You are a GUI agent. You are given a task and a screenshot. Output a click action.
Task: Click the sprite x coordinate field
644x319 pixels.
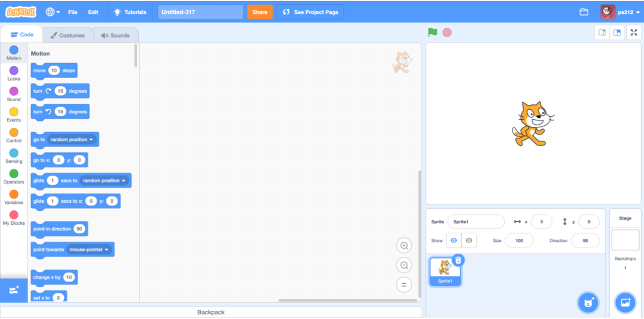pos(542,222)
